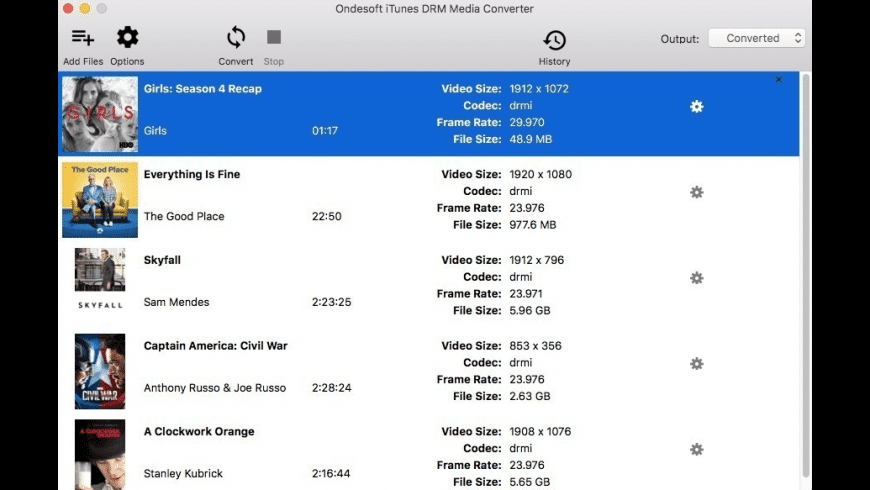Select the title "Captain America: Civil War"
Screen dimensions: 870x490
[x=215, y=346]
